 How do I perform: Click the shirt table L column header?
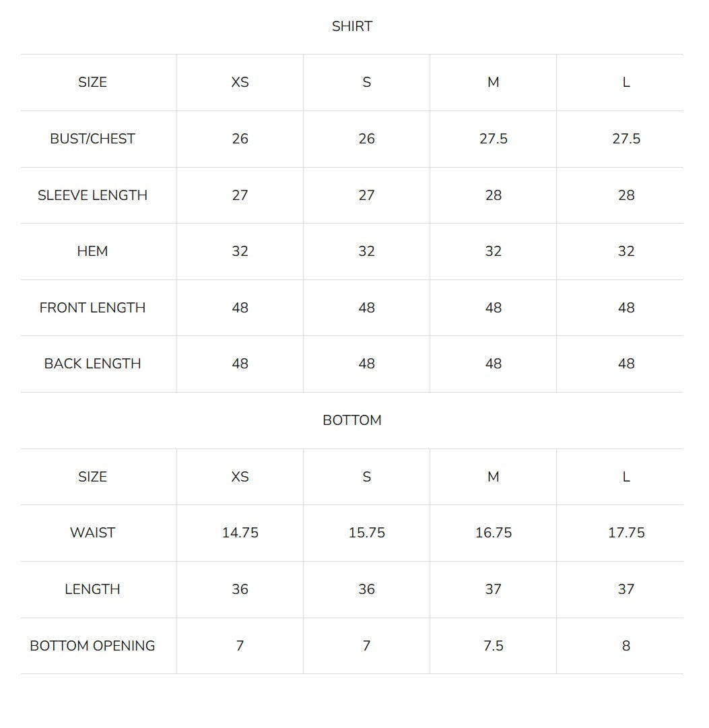coord(626,82)
